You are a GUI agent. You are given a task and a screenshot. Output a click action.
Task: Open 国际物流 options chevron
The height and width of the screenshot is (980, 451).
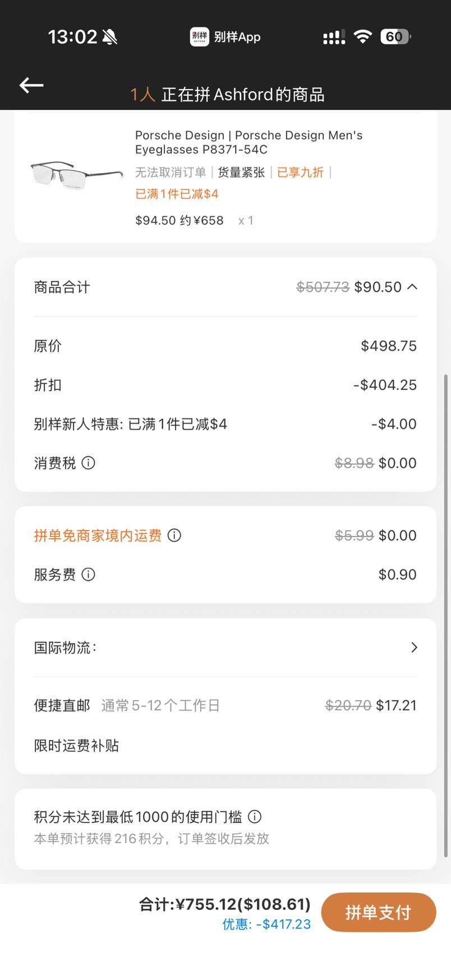point(414,648)
